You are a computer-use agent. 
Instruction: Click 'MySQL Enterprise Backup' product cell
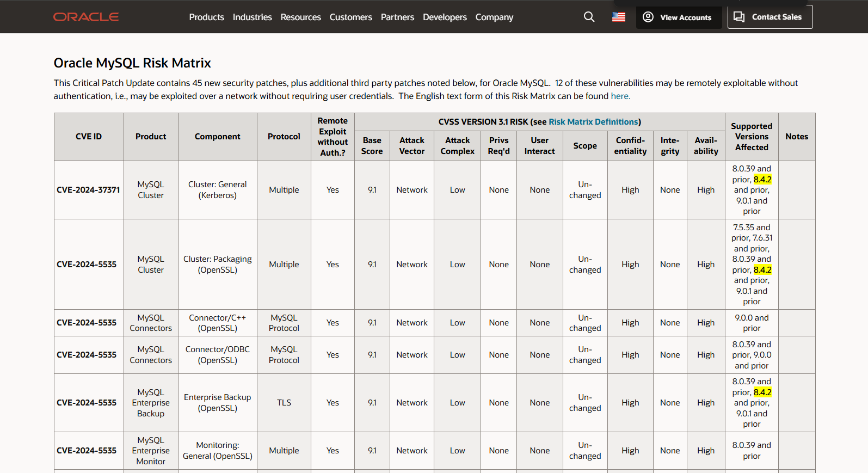(151, 403)
